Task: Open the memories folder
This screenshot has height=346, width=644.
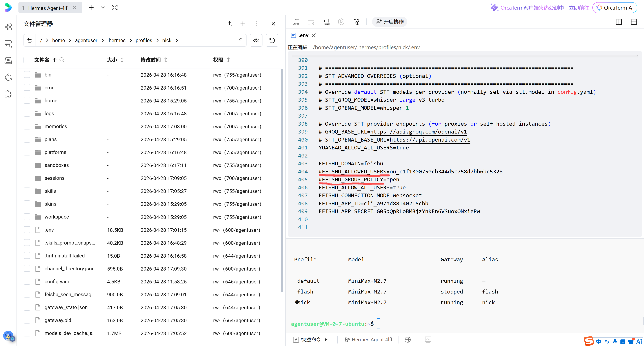Action: coord(56,126)
